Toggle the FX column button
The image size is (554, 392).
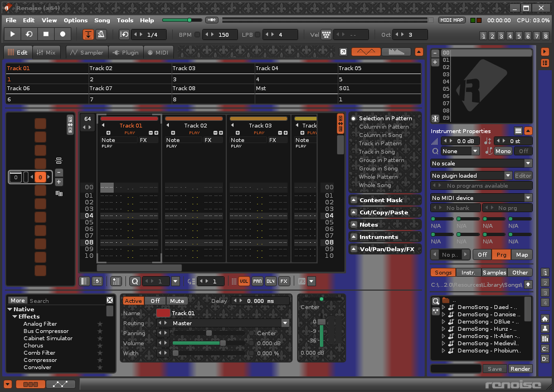284,281
